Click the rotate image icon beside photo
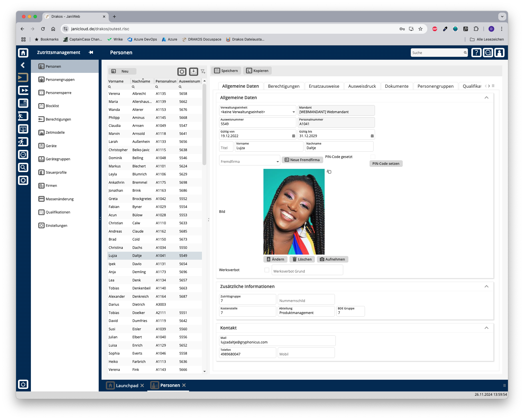 point(329,172)
